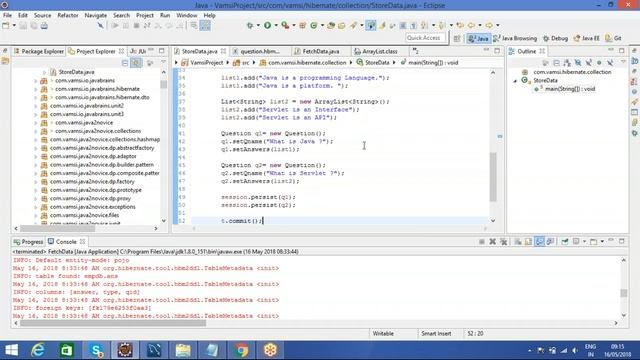The image size is (640, 360).
Task: Open Google Chrome from taskbar
Action: (x=241, y=350)
